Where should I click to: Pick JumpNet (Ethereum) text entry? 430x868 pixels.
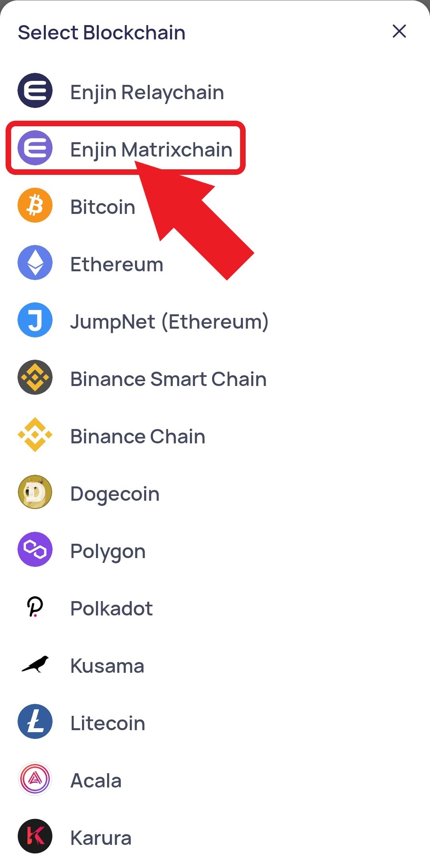pyautogui.click(x=170, y=321)
